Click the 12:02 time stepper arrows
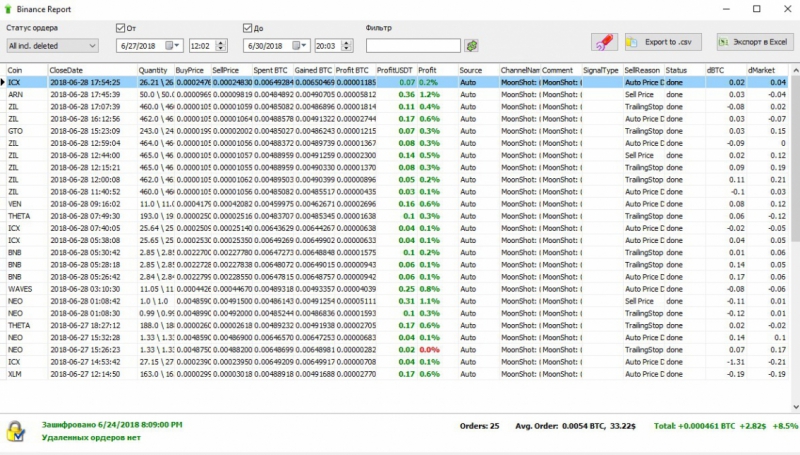Screen dimensions: 800x455 coord(221,45)
